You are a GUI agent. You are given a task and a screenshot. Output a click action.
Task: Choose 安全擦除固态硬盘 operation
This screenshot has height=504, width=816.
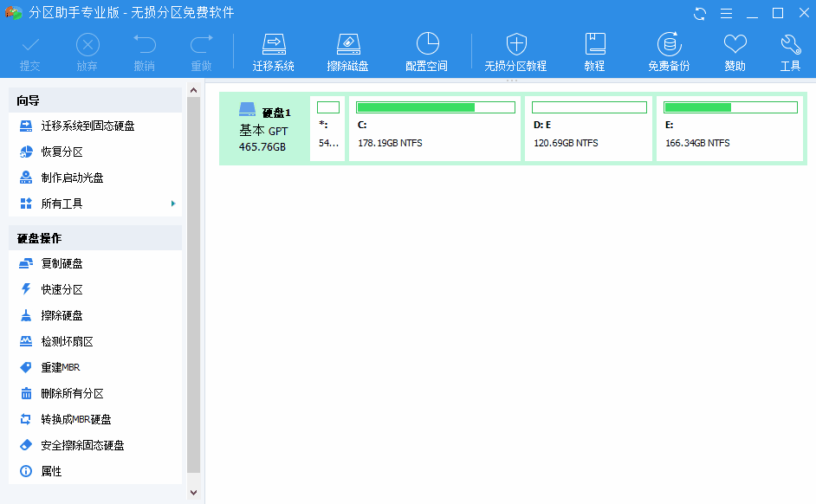[x=95, y=445]
